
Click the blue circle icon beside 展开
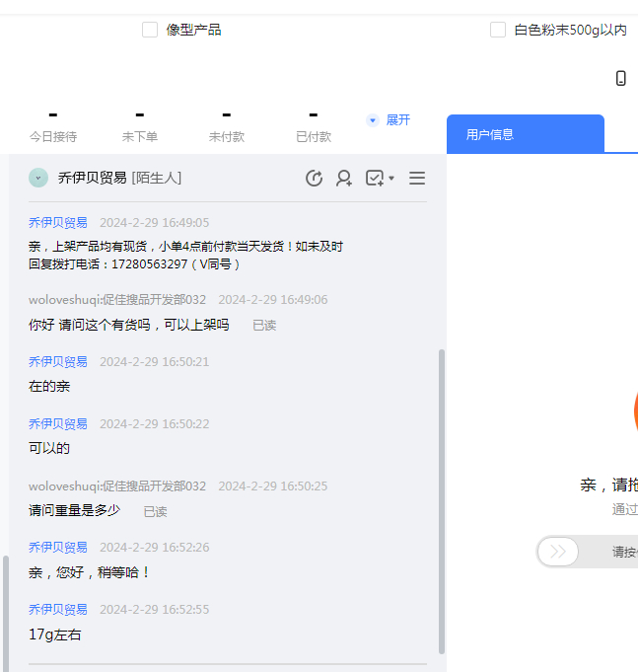click(372, 120)
